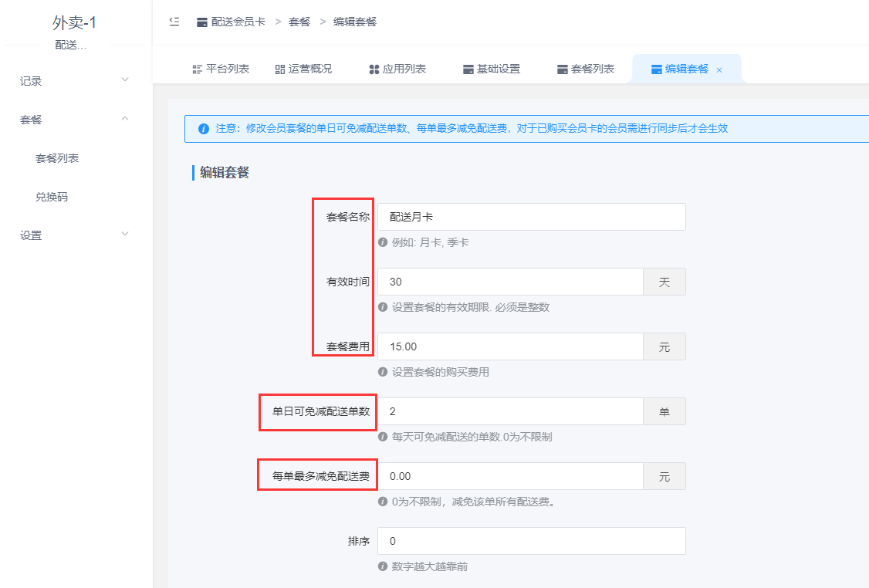869x588 pixels.
Task: Click the 元 unit addon of 每单最多减免配送费
Action: 664,476
